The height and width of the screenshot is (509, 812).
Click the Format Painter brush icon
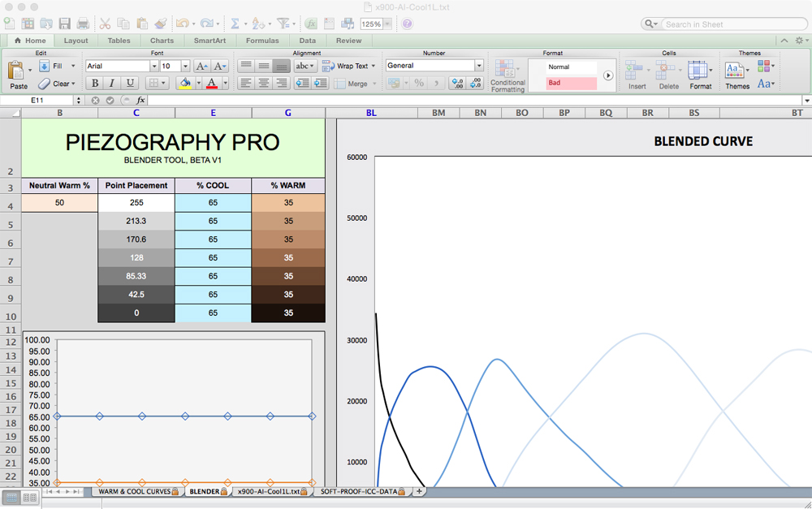pyautogui.click(x=161, y=24)
